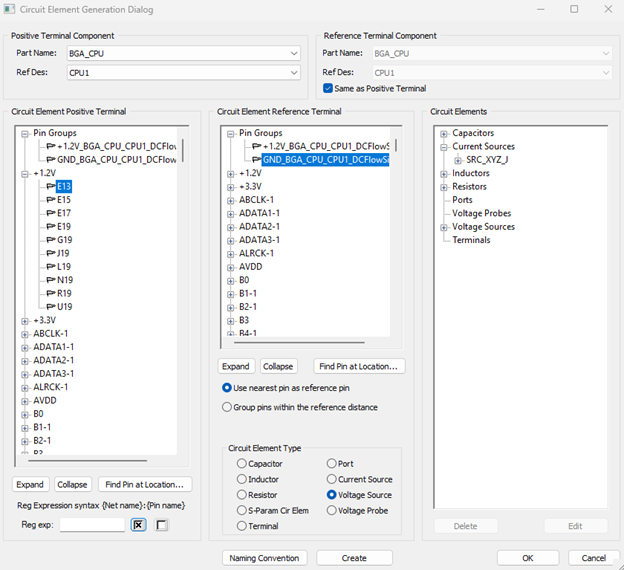
Task: Click pin group icon of GND_BGA_CPU in positive tree
Action: point(49,159)
